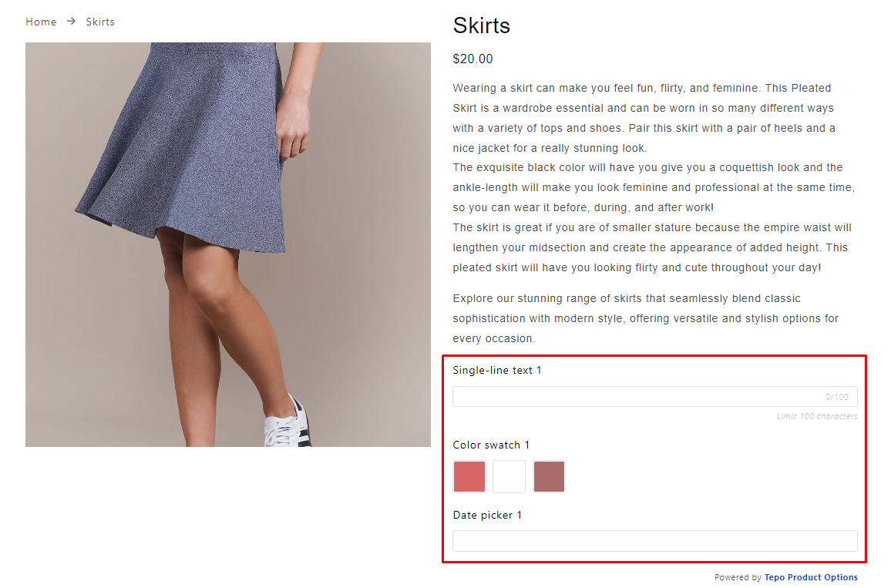Click the Single-line text 1 label

tap(497, 371)
